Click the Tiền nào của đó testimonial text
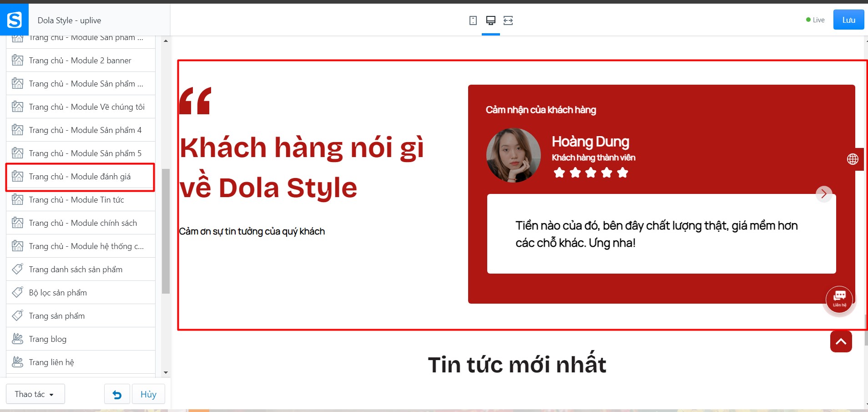 click(656, 234)
